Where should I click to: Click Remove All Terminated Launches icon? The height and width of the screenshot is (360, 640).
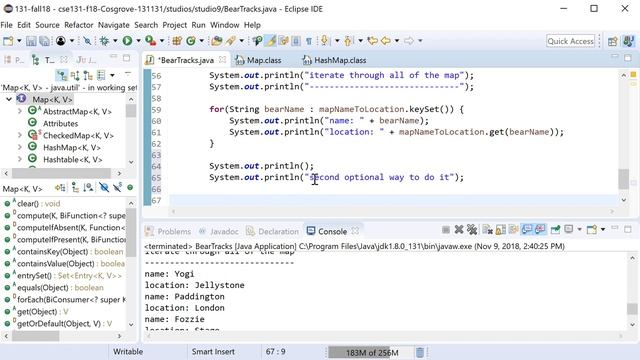coord(472,230)
